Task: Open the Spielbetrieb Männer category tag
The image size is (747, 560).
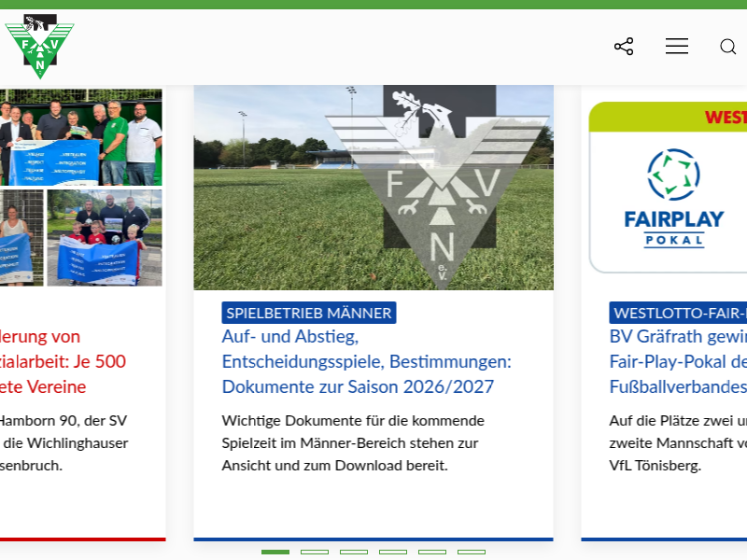Action: (309, 313)
